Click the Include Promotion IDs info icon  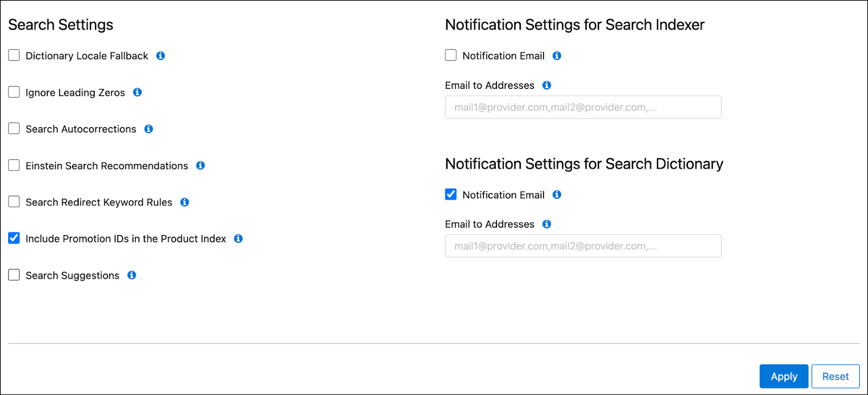click(238, 238)
